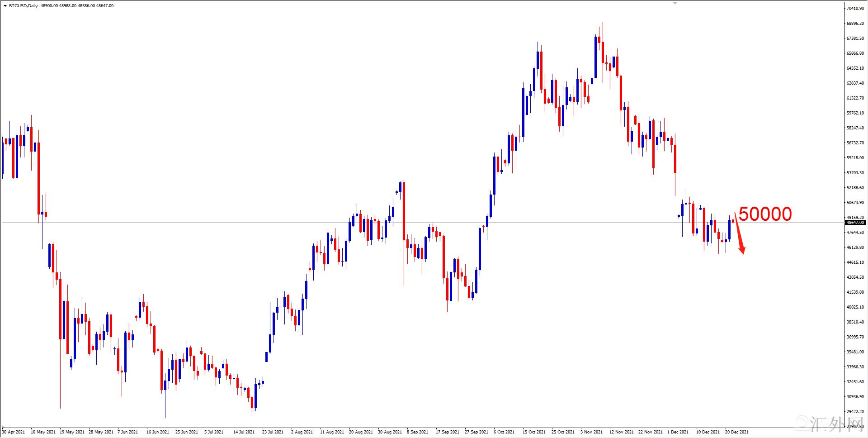Click the 14 Jul 2021 date label
The image size is (868, 438).
click(x=244, y=432)
